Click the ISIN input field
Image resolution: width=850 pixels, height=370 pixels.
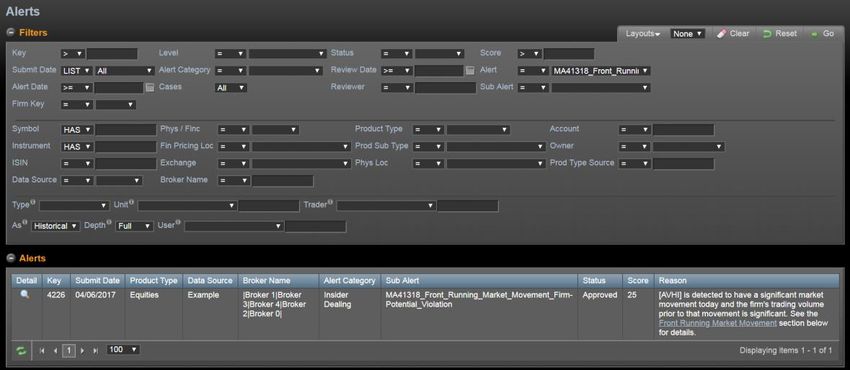126,164
